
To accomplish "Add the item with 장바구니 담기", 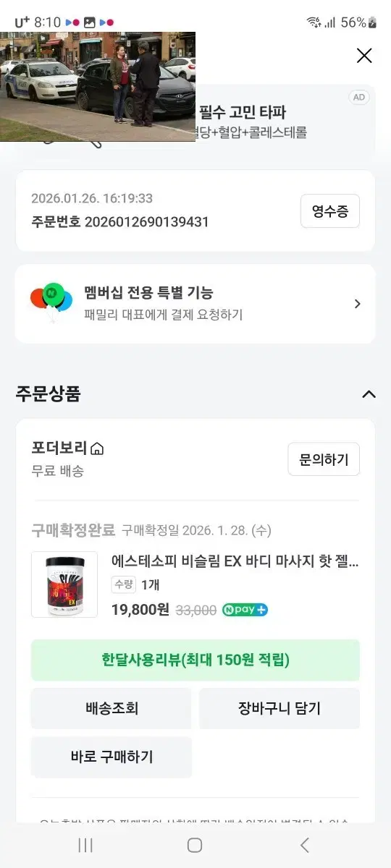I will point(279,708).
